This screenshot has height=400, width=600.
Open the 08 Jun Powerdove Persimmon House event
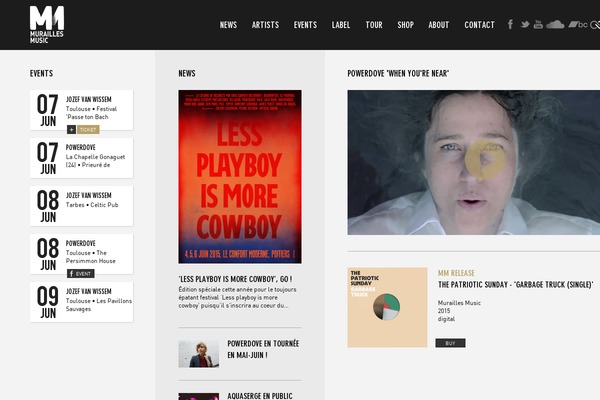[82, 254]
